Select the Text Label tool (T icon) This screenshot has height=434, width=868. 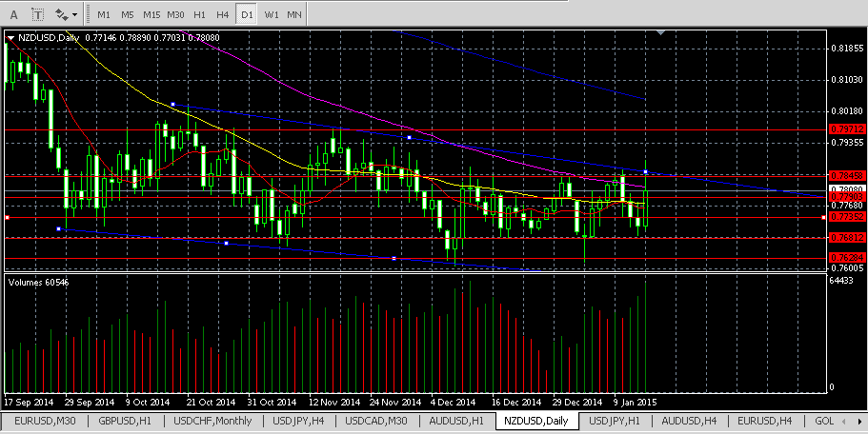coord(37,14)
